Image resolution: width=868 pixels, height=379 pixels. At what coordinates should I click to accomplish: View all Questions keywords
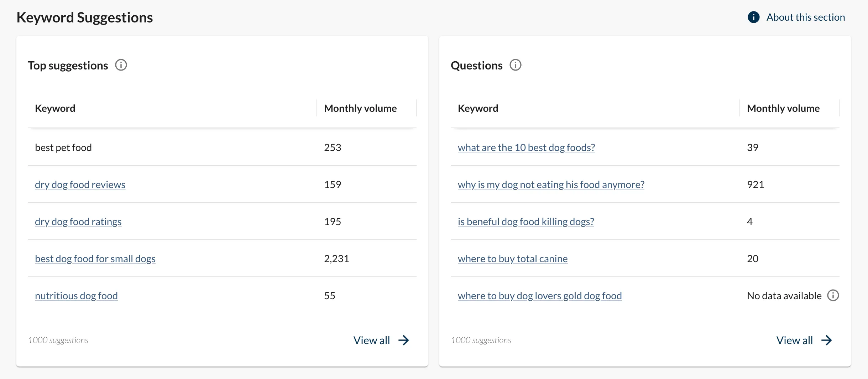[804, 340]
